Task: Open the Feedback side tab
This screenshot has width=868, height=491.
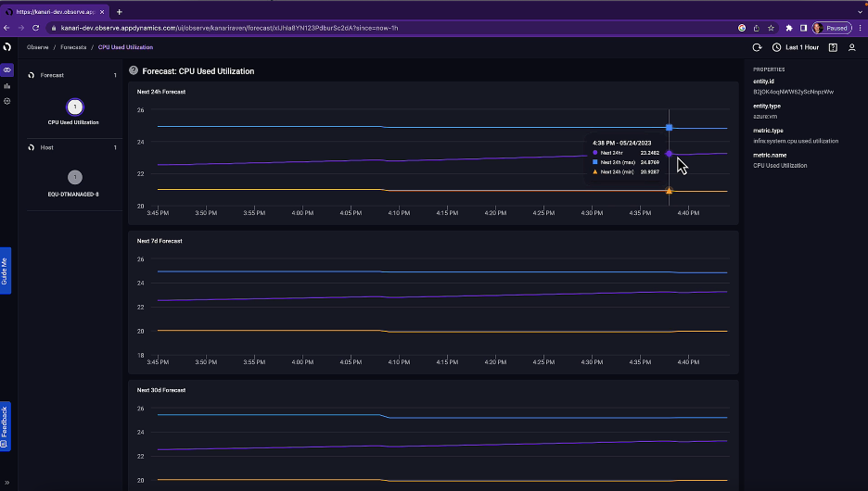Action: point(5,425)
